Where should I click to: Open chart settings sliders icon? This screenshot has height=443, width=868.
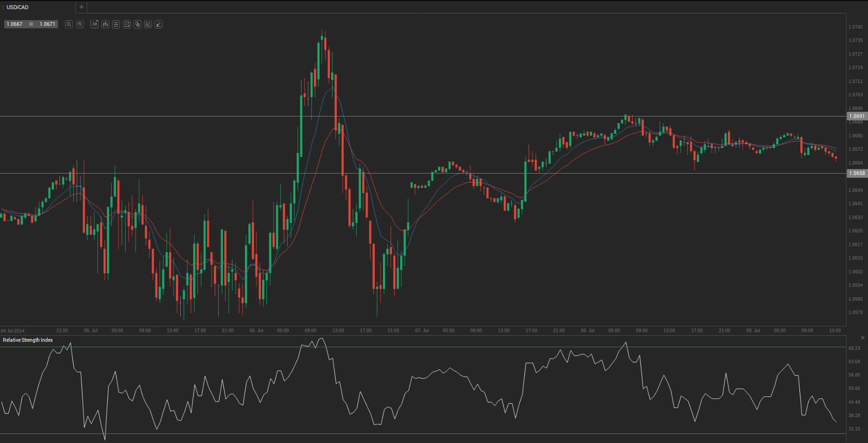116,24
